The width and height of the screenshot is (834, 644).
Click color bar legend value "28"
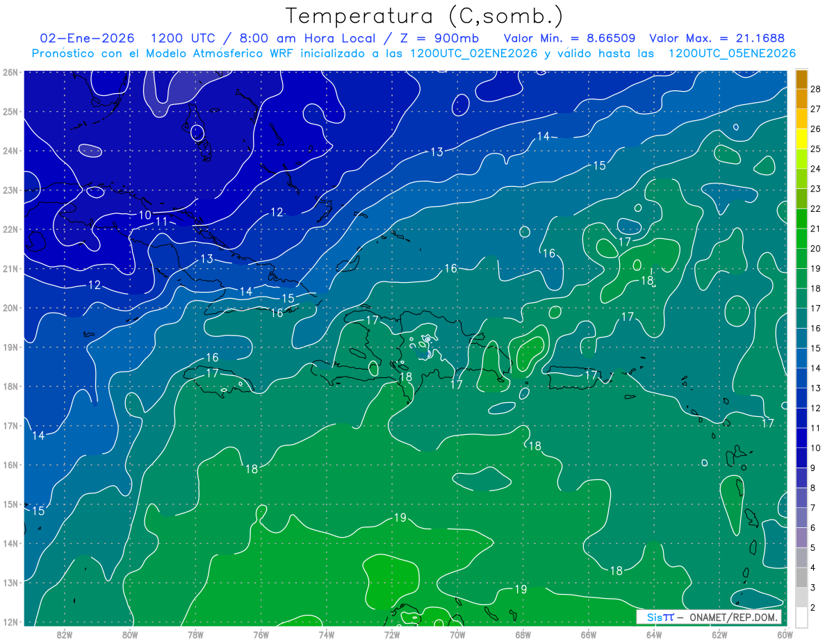(816, 88)
